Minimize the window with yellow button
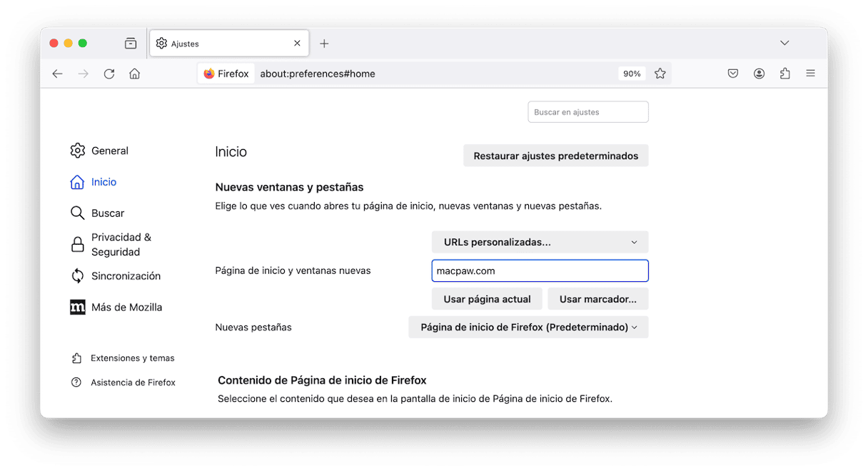This screenshot has width=868, height=471. tap(69, 44)
